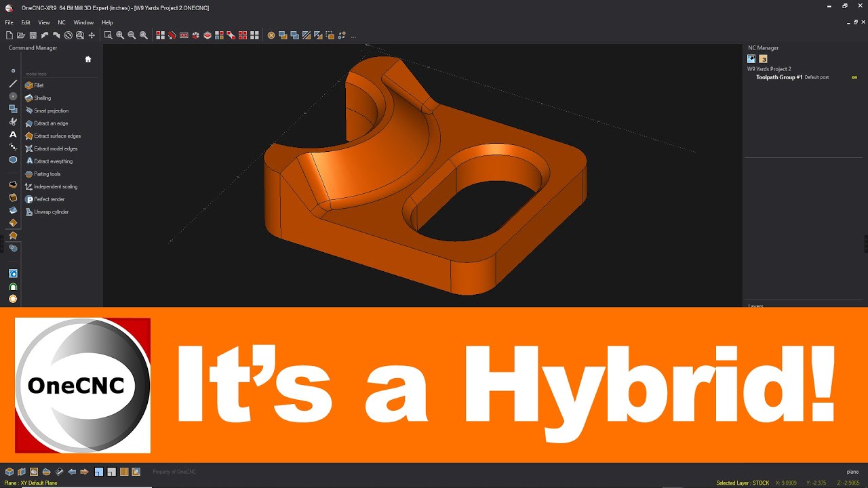Select the point tool in sidebar

tap(13, 70)
